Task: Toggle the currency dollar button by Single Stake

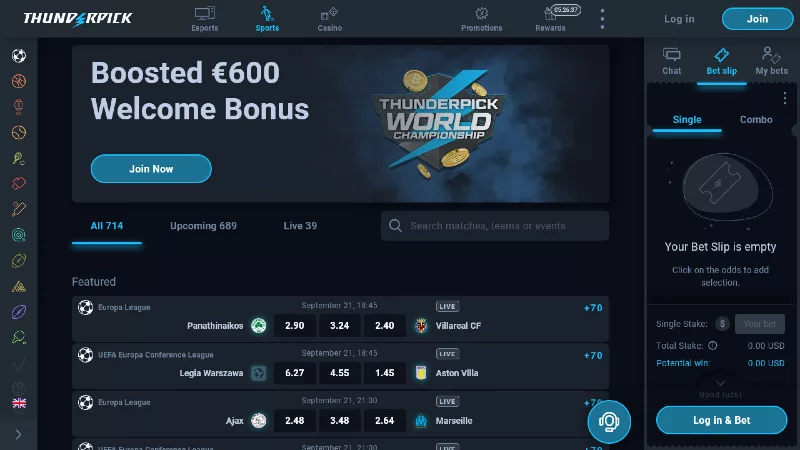Action: point(722,323)
